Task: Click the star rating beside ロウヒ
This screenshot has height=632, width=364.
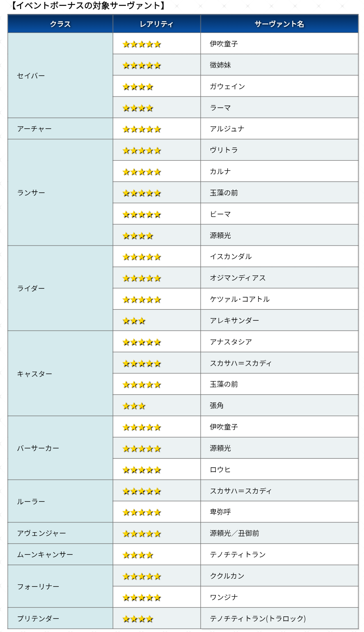Action: tap(142, 470)
